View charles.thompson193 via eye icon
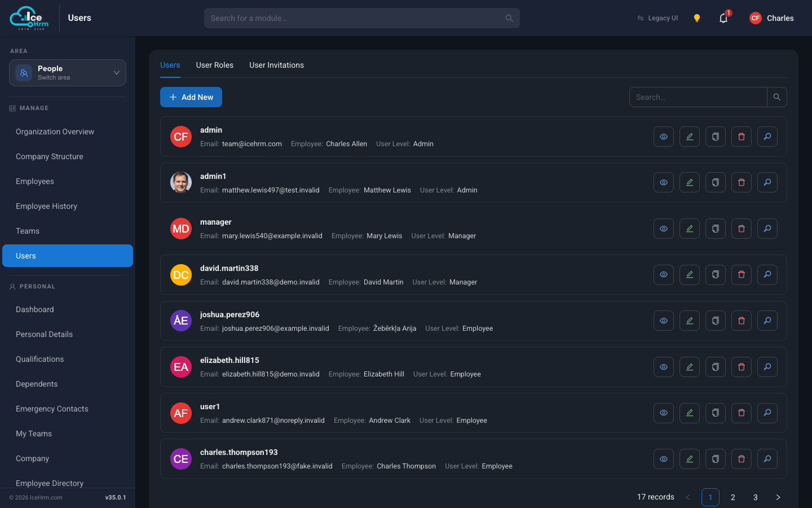The image size is (812, 508). coord(664,459)
